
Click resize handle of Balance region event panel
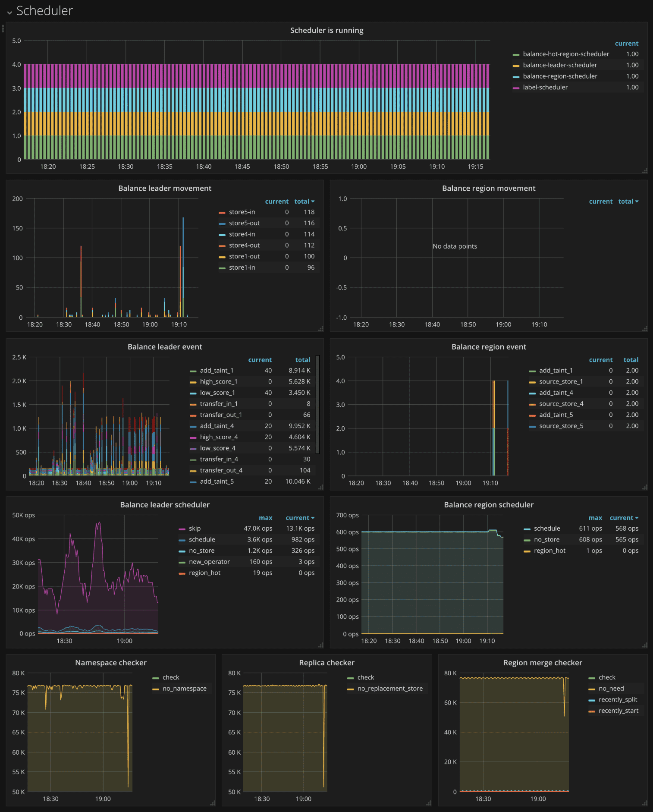(644, 487)
